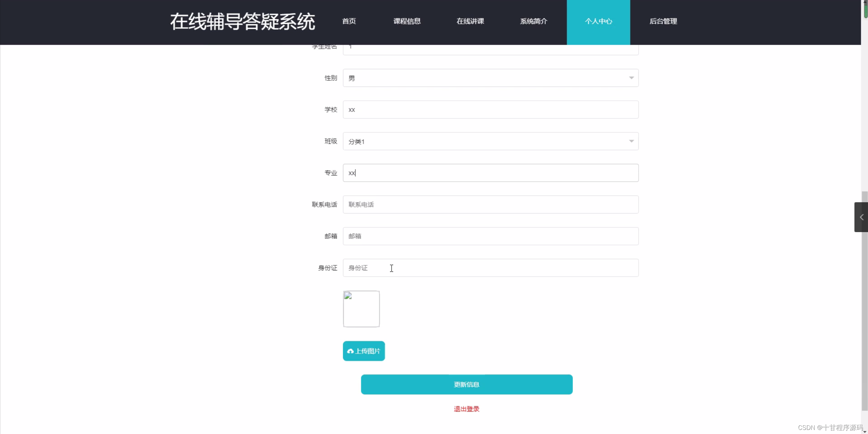The width and height of the screenshot is (868, 434).
Task: Click inside the 联系电话 phone field
Action: (490, 204)
